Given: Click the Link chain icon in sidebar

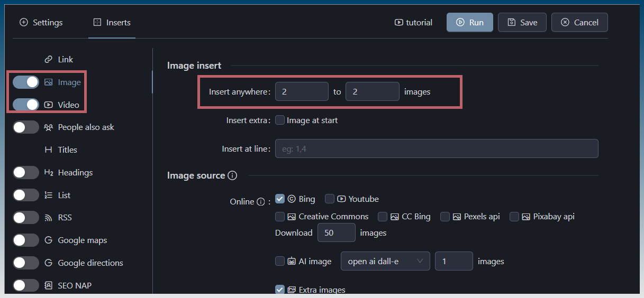Looking at the screenshot, I should click(49, 60).
